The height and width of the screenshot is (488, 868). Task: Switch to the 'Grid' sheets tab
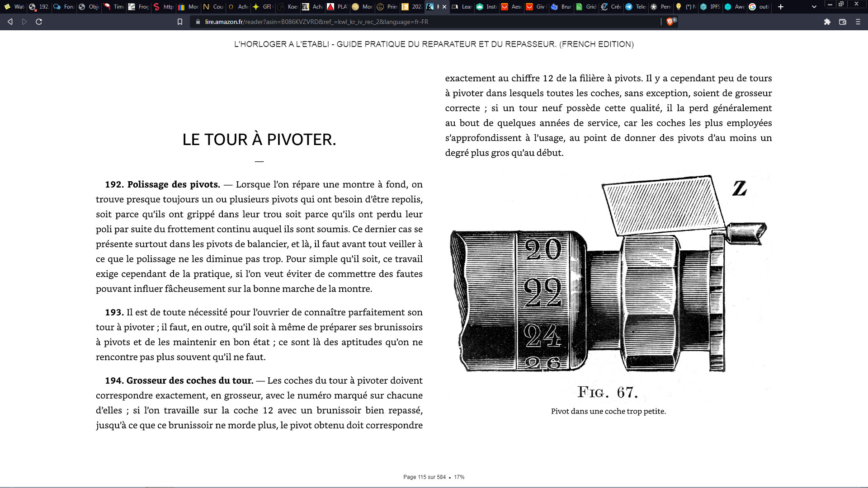(585, 7)
